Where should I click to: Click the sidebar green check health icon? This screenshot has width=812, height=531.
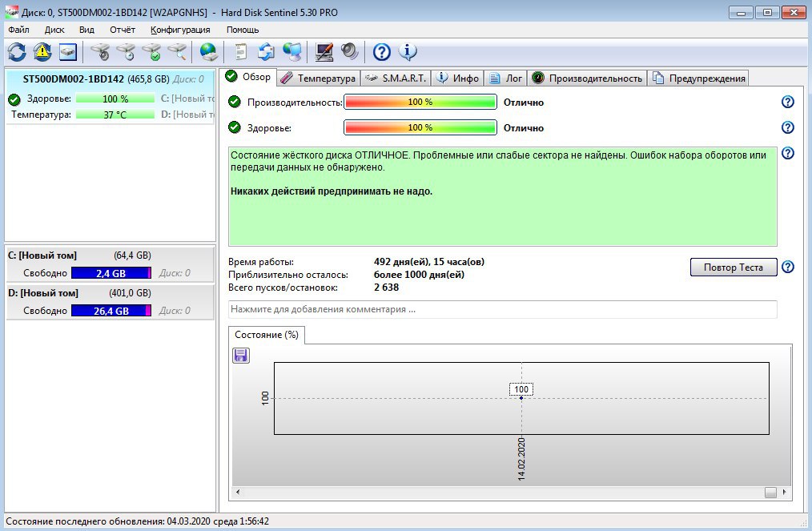tap(14, 99)
